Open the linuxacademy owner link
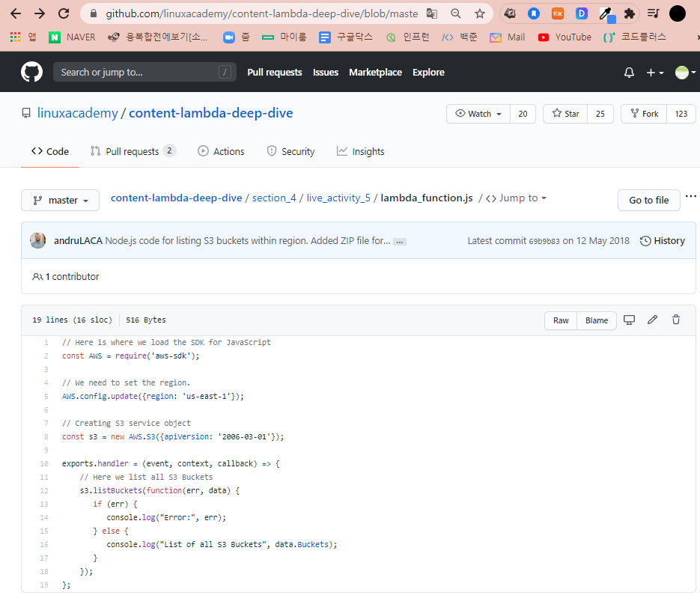This screenshot has height=610, width=700. (78, 113)
